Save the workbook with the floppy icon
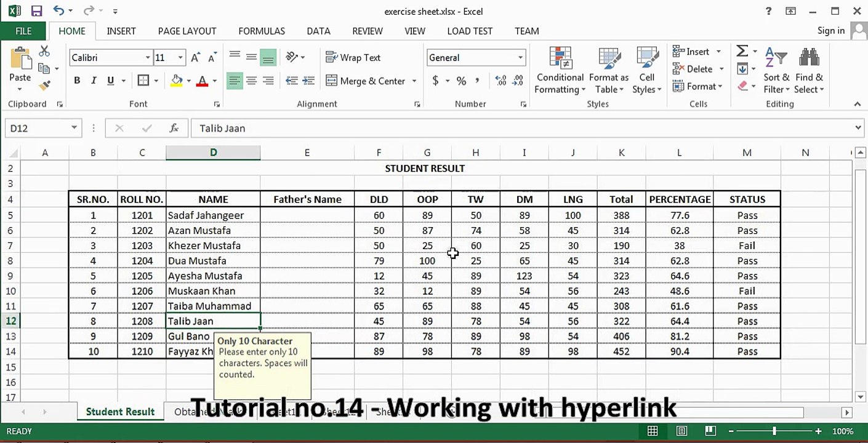The height and width of the screenshot is (443, 868). click(36, 11)
